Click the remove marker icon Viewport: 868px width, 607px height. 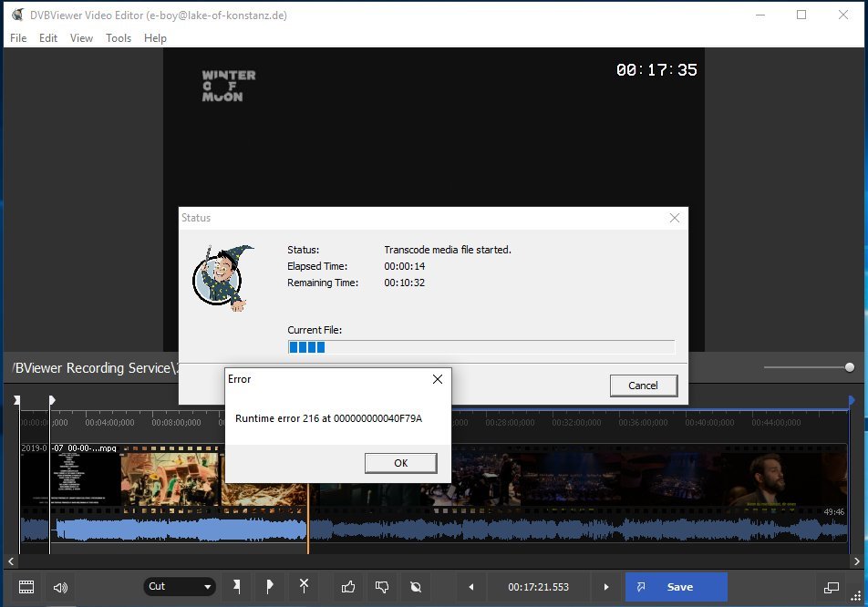pos(304,587)
